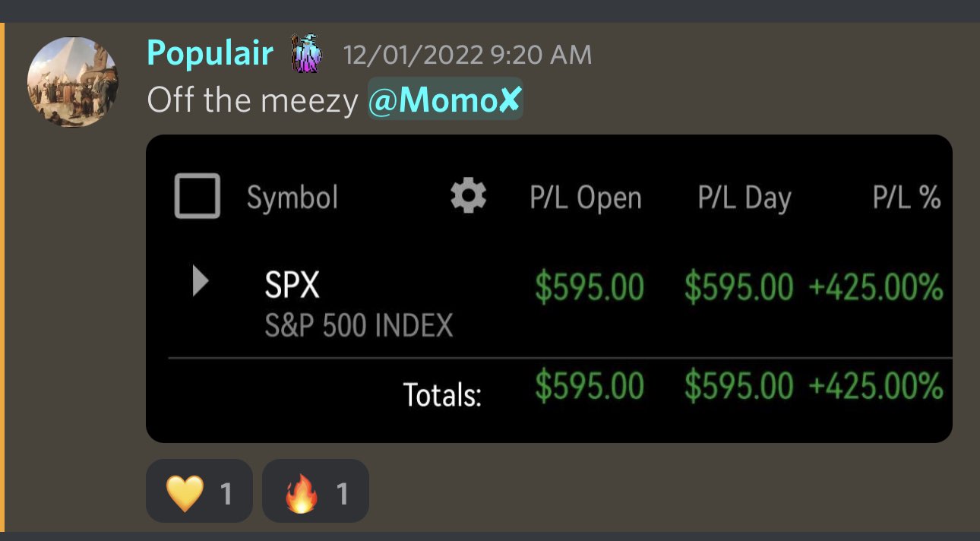Click the S&P 500 INDEX description
This screenshot has height=541, width=980.
click(x=359, y=326)
